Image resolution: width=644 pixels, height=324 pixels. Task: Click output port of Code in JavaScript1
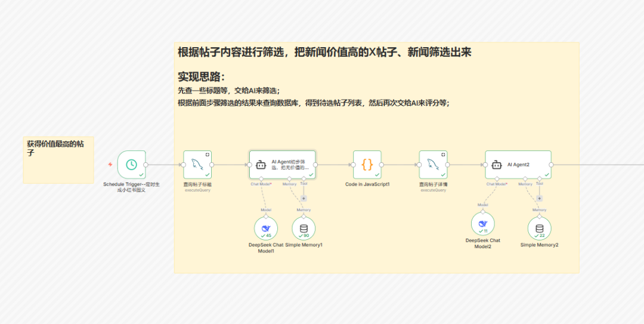[382, 165]
